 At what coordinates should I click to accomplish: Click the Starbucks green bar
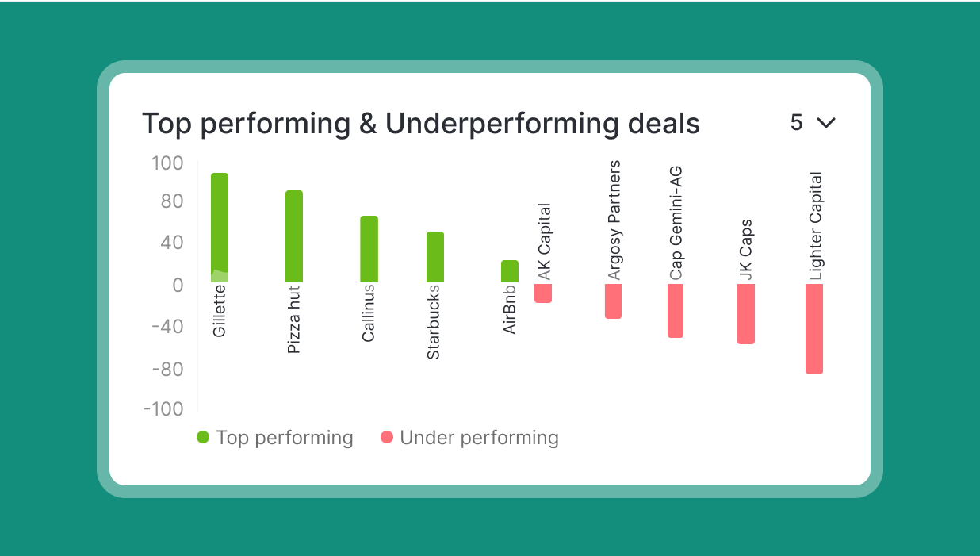(x=435, y=256)
